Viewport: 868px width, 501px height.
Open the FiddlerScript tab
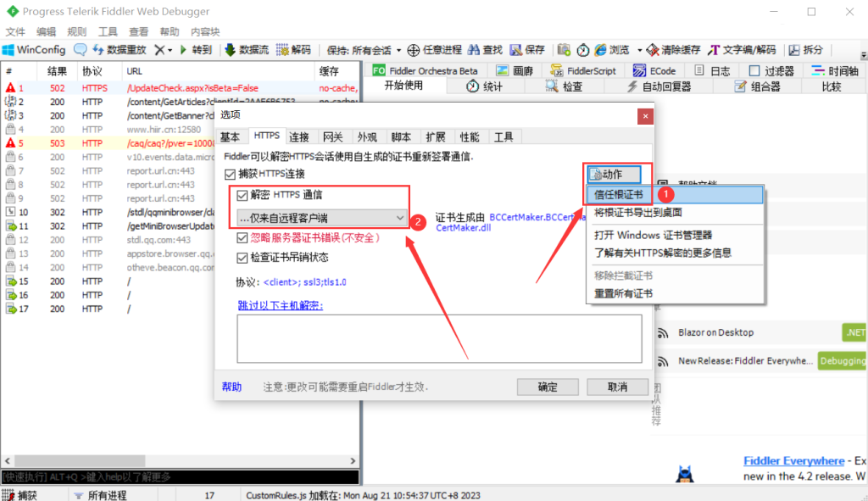[583, 71]
